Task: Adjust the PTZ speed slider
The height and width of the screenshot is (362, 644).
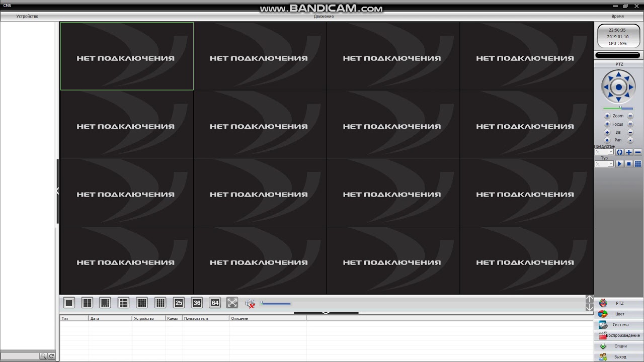Action: (618, 108)
